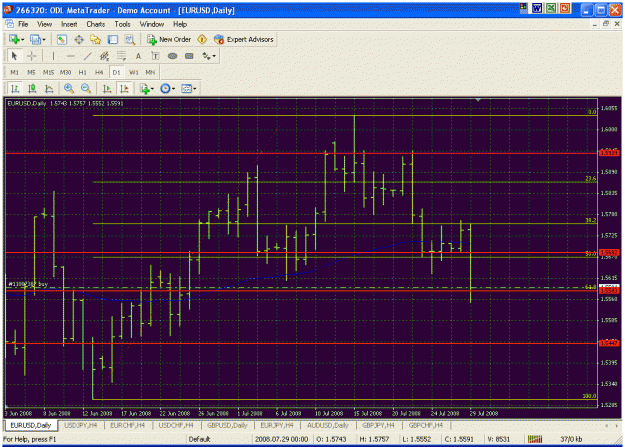The height and width of the screenshot is (447, 625).
Task: Select the crosshair tool
Action: (x=31, y=56)
